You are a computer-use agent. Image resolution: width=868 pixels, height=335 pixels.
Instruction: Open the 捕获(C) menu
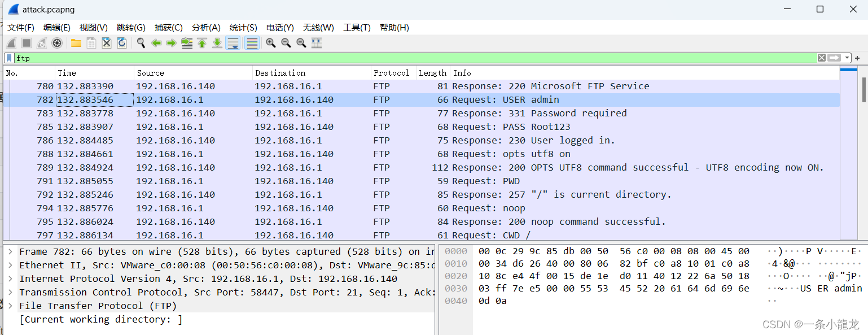[169, 28]
